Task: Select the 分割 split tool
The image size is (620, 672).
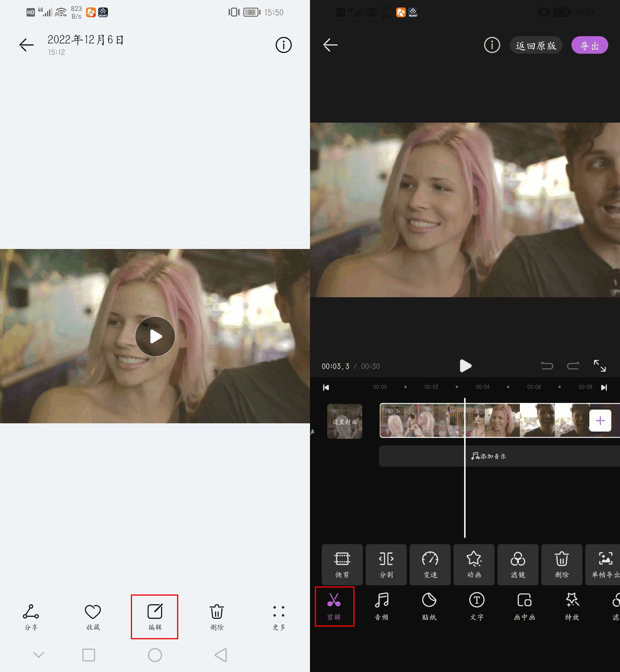Action: (x=386, y=565)
